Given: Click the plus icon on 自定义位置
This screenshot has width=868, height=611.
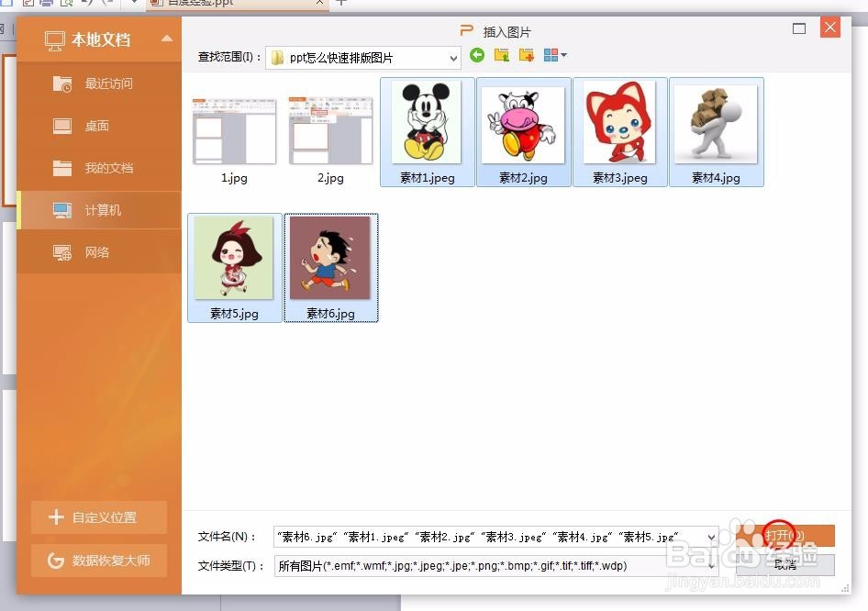Looking at the screenshot, I should (56, 517).
